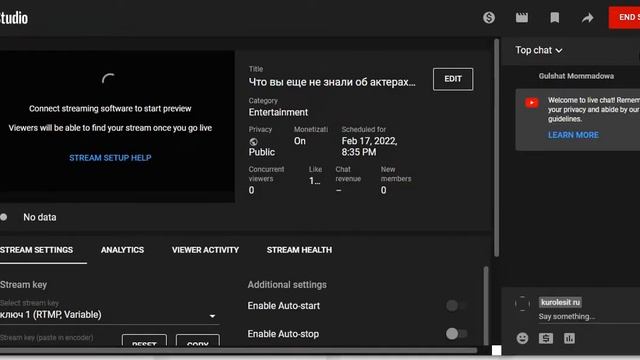This screenshot has height=360, width=640.
Task: Click the Super Chat dollar icon in chat
Action: (x=546, y=338)
